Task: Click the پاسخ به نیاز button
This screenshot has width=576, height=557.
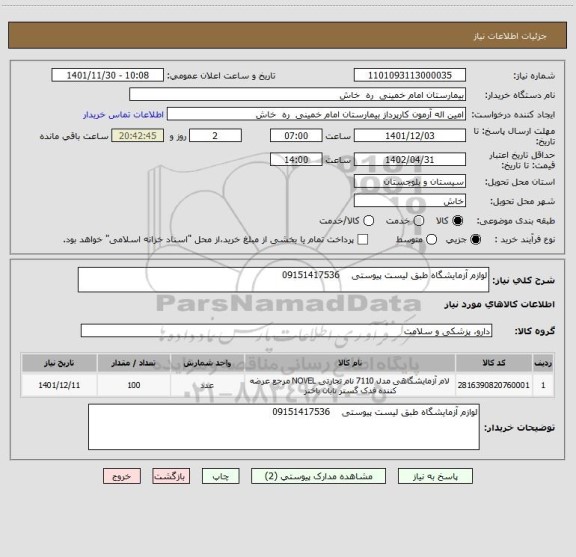Action: point(435,476)
